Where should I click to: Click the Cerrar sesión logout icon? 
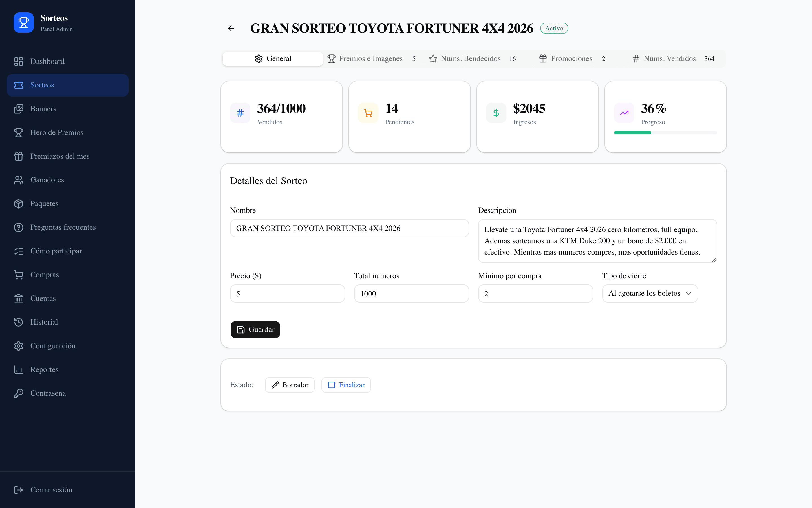[x=18, y=490]
